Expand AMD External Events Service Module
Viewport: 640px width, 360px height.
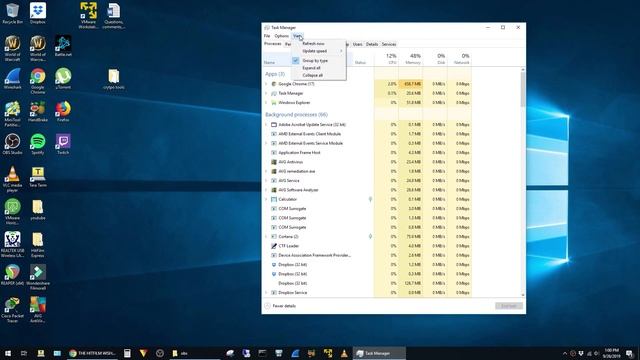pyautogui.click(x=267, y=143)
